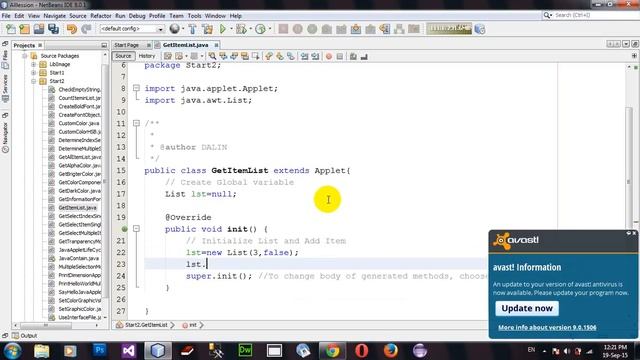Click in the Search (Ctrl+I) field

(594, 15)
